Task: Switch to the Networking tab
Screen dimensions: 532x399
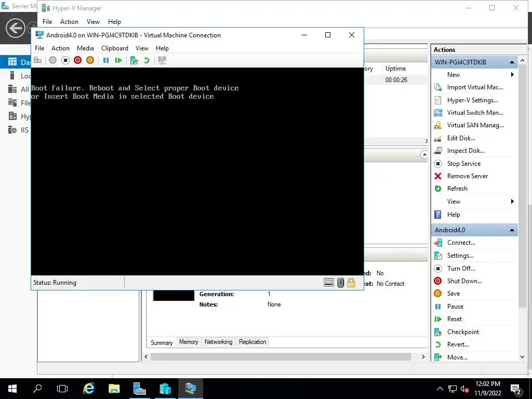Action: pyautogui.click(x=219, y=342)
